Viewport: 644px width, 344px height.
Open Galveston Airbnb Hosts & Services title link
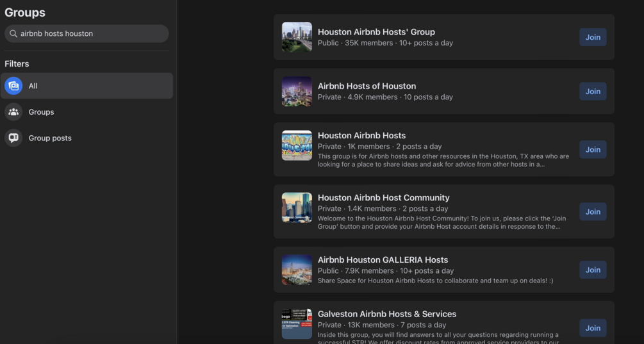pos(387,314)
